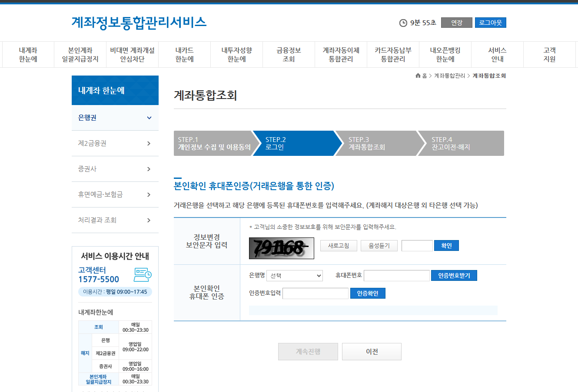Click the 휴대폰번호 input field

click(396, 275)
